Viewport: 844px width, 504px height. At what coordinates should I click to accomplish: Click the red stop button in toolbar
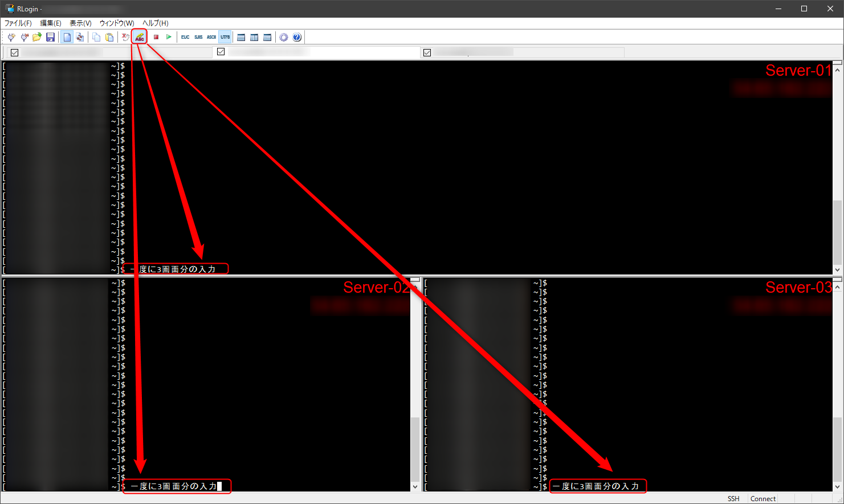(x=156, y=37)
